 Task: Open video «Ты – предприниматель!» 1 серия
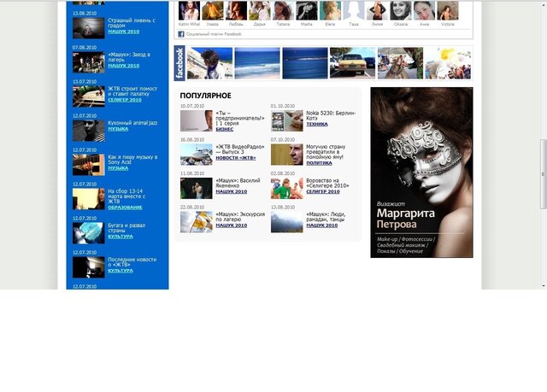[240, 118]
